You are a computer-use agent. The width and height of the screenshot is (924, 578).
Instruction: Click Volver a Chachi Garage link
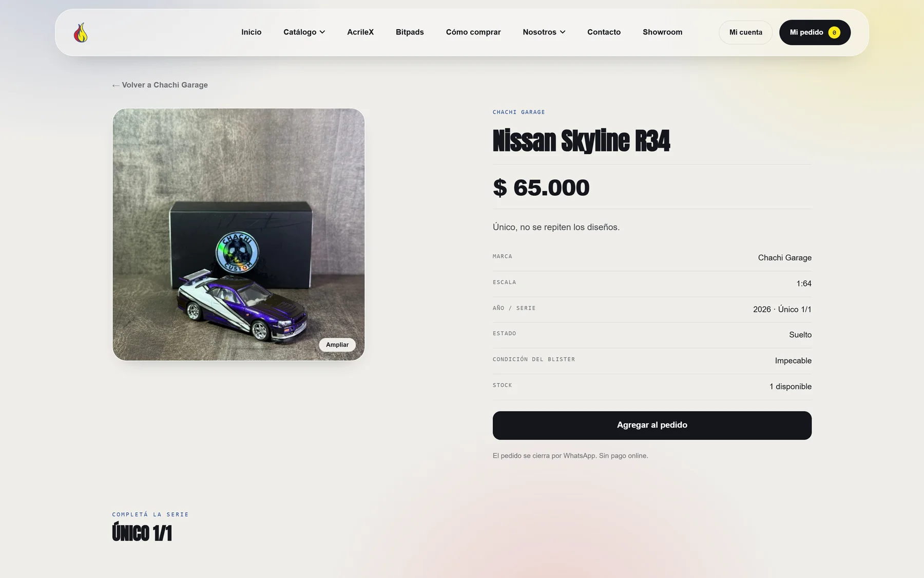[160, 85]
